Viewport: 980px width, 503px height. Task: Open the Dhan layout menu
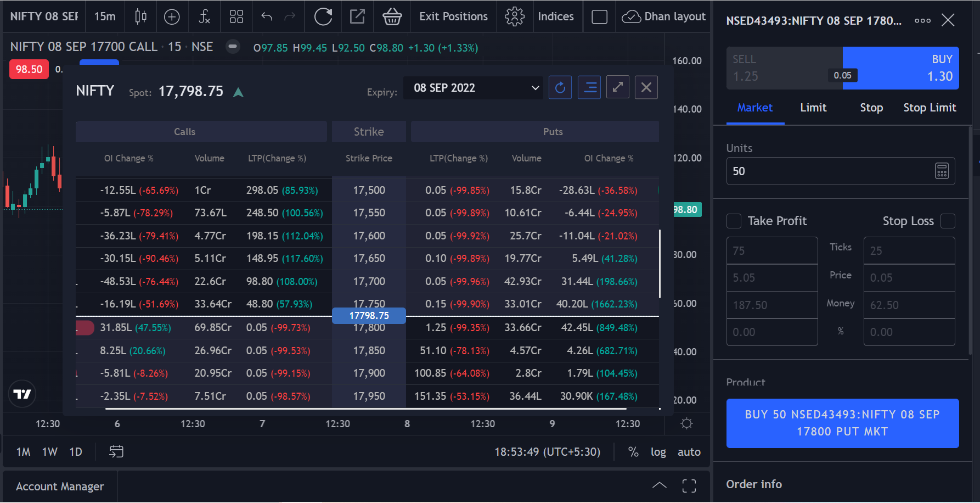(664, 16)
